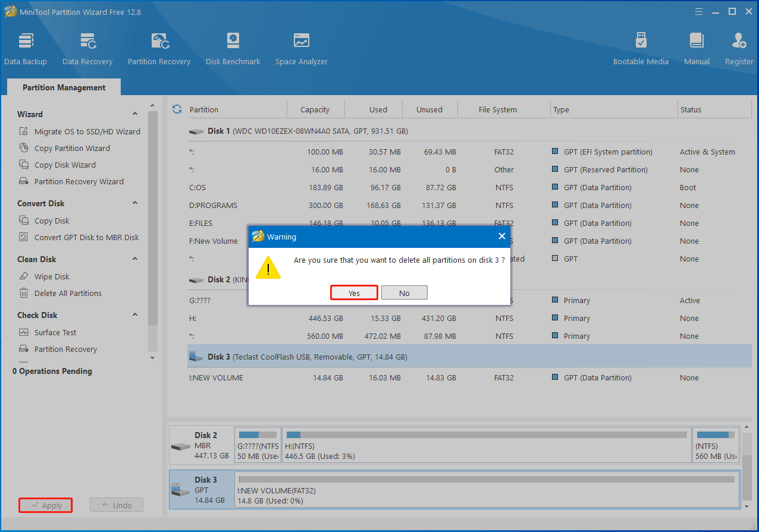
Task: Sort by the Unused column header
Action: pyautogui.click(x=429, y=109)
